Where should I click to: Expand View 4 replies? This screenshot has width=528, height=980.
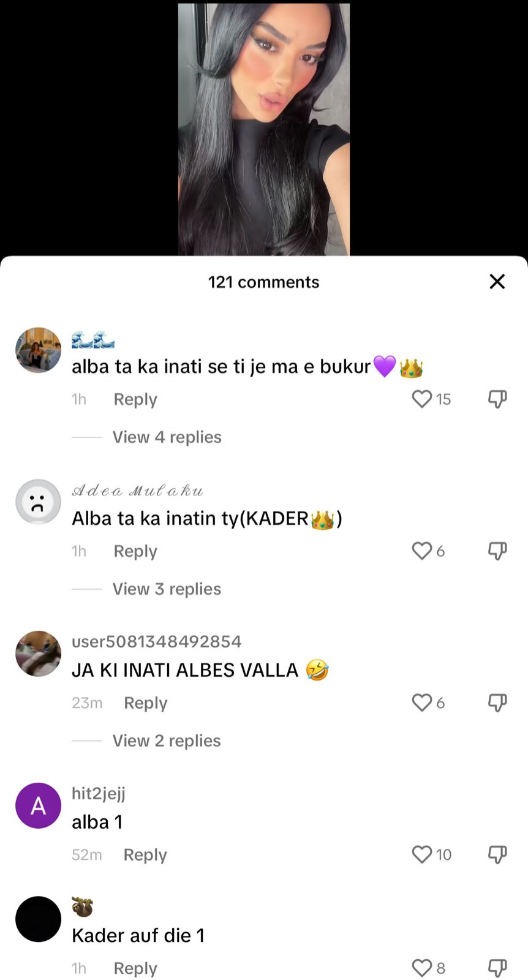(x=167, y=437)
